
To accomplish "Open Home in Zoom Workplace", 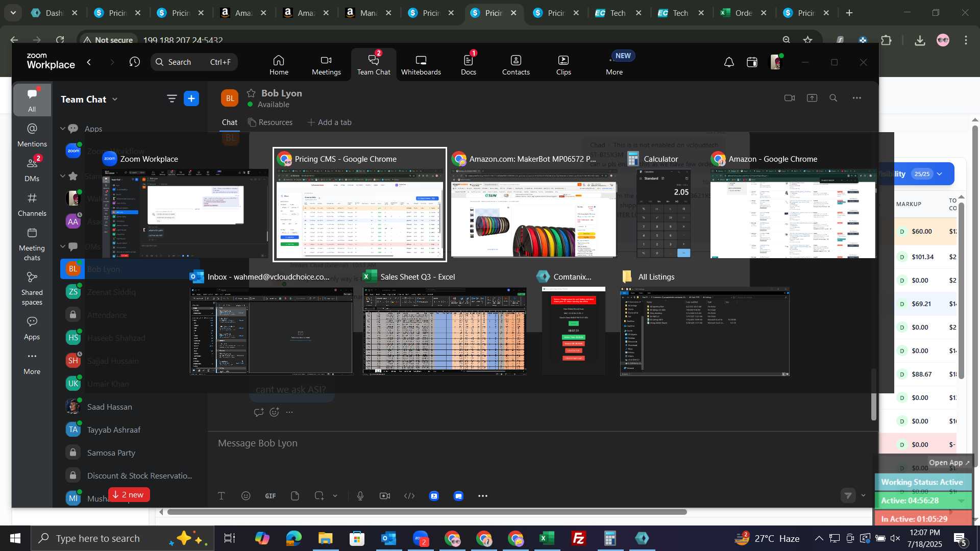I will pos(279,65).
